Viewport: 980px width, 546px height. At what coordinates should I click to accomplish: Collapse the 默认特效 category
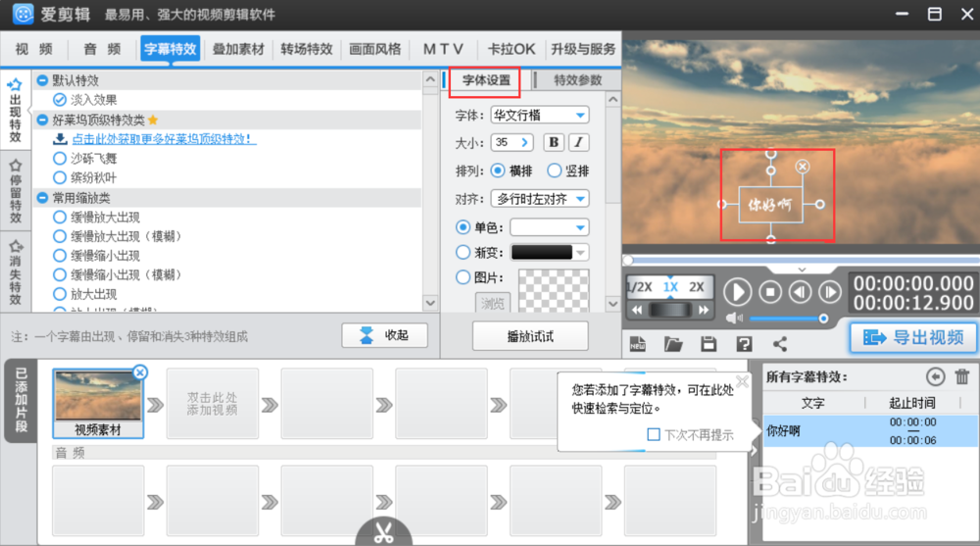pos(42,80)
